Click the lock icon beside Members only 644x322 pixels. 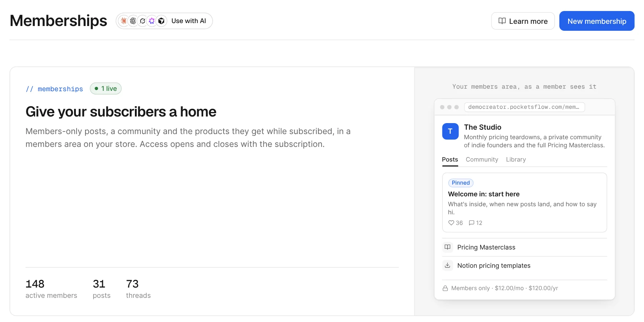point(445,288)
